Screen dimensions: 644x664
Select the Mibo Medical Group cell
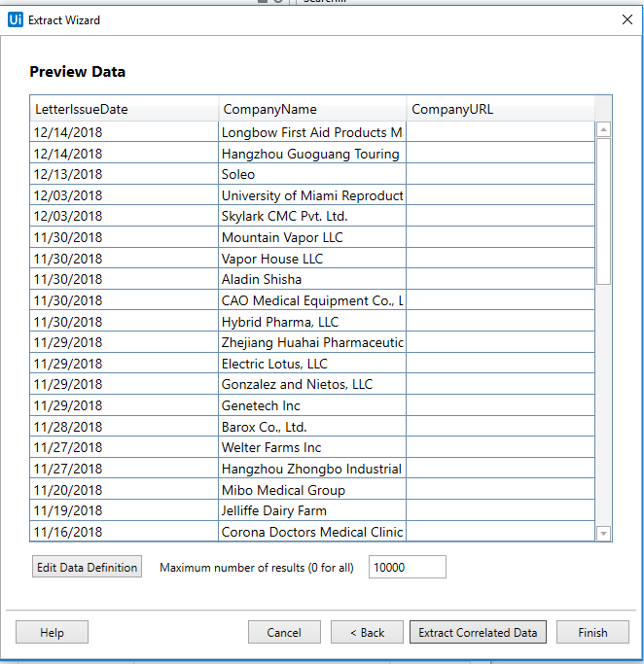pos(312,490)
